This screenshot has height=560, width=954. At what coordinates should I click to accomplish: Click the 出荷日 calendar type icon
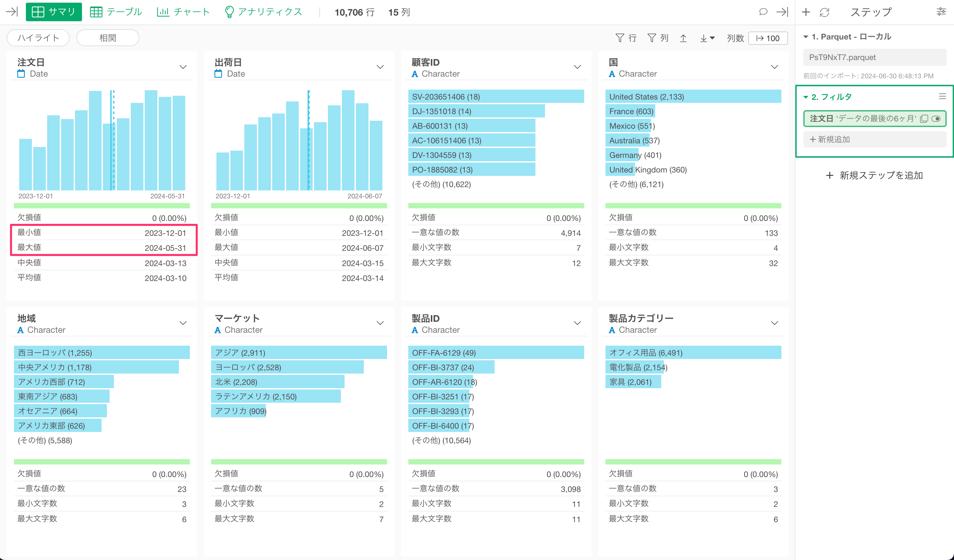point(218,74)
